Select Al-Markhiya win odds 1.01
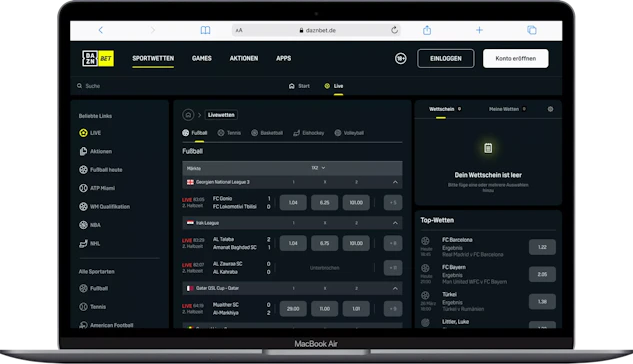Viewport: 633px width, 364px height. click(x=356, y=309)
